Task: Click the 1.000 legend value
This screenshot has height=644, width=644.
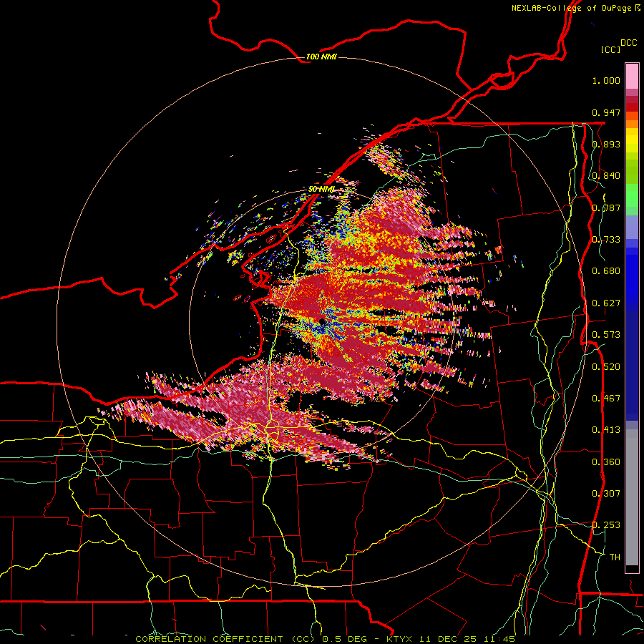Action: point(606,80)
